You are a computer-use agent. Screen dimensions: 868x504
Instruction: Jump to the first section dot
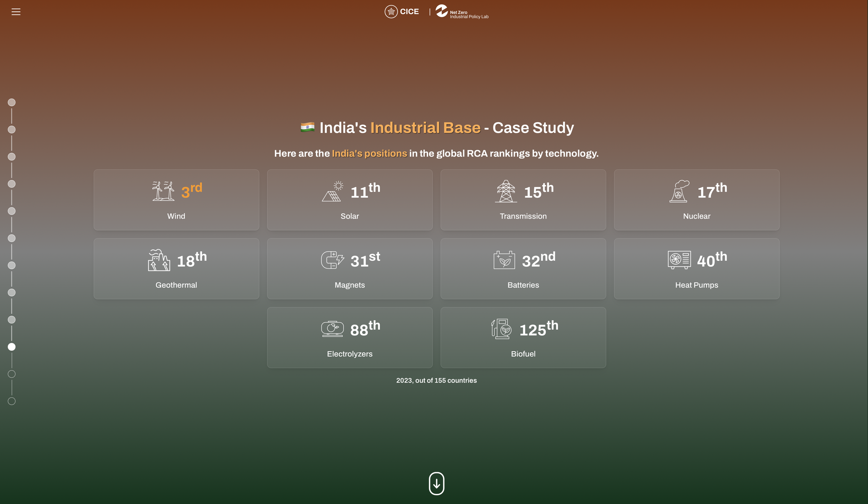(11, 102)
